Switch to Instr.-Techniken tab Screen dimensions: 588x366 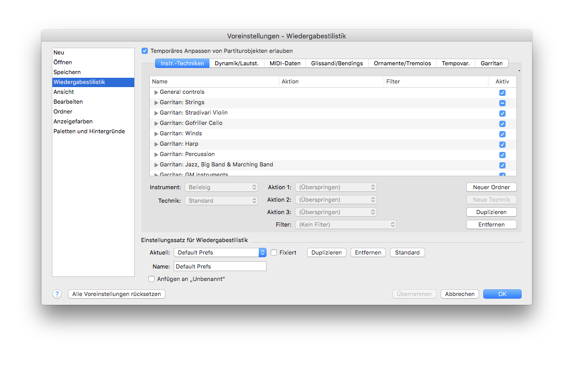[182, 63]
